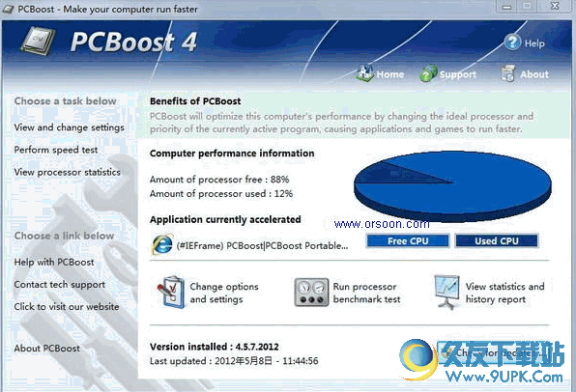Click View statistics and history report text
The height and width of the screenshot is (392, 576).
coord(505,293)
